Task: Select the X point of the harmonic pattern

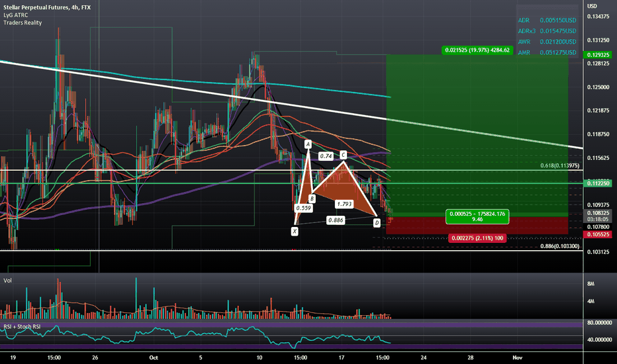Action: pos(295,231)
